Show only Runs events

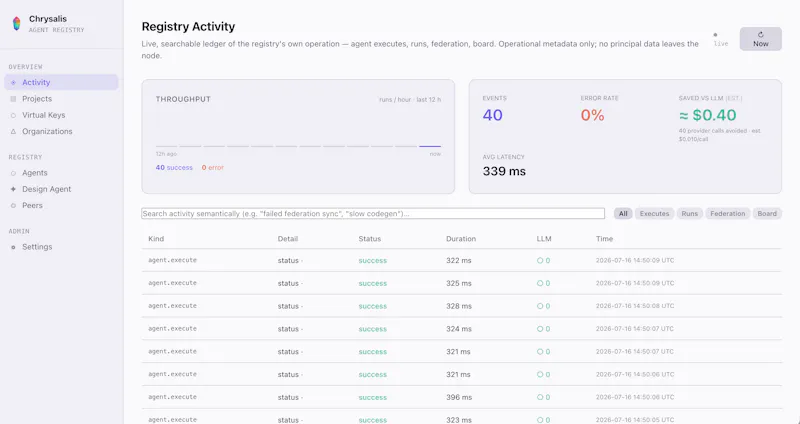pos(689,214)
